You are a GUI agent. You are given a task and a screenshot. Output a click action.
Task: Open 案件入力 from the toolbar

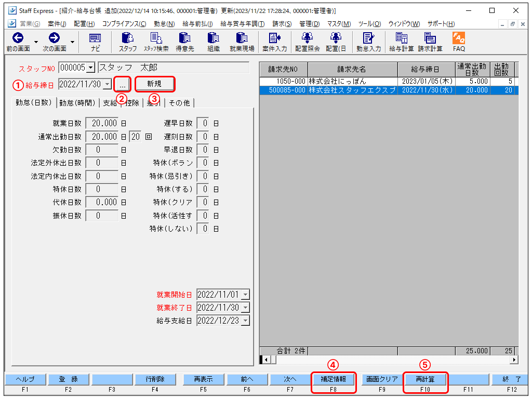point(274,42)
